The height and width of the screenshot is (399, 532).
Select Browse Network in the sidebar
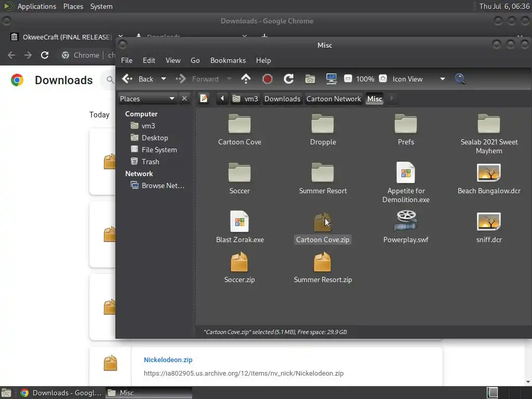click(157, 185)
